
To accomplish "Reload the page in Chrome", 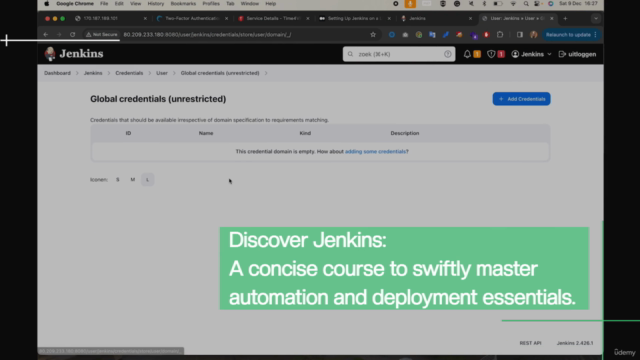I will (72, 35).
